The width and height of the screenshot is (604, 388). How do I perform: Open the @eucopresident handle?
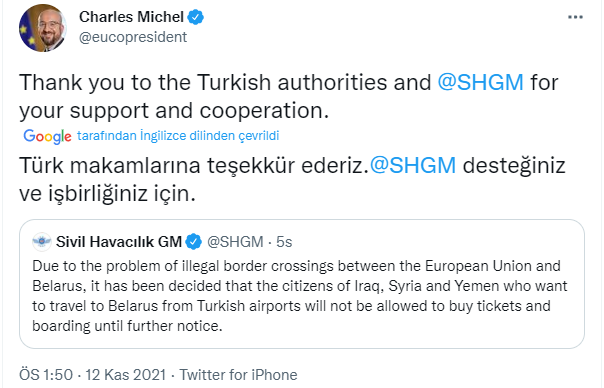coord(133,37)
